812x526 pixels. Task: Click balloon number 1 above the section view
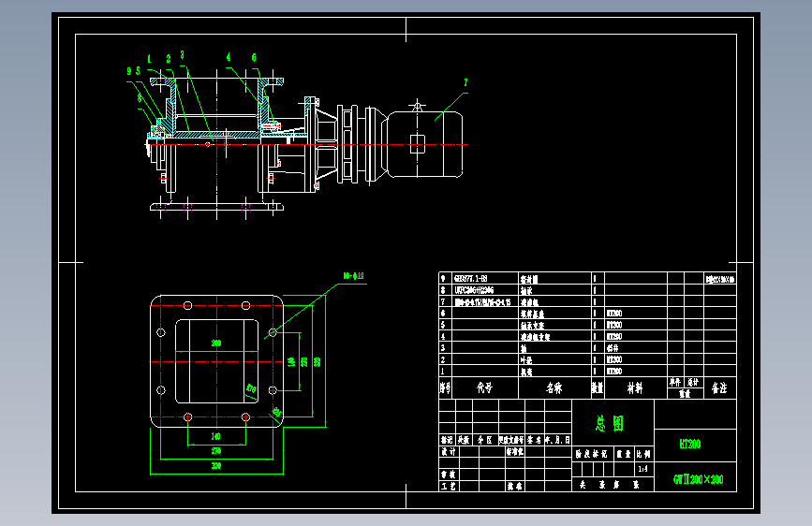(x=149, y=59)
